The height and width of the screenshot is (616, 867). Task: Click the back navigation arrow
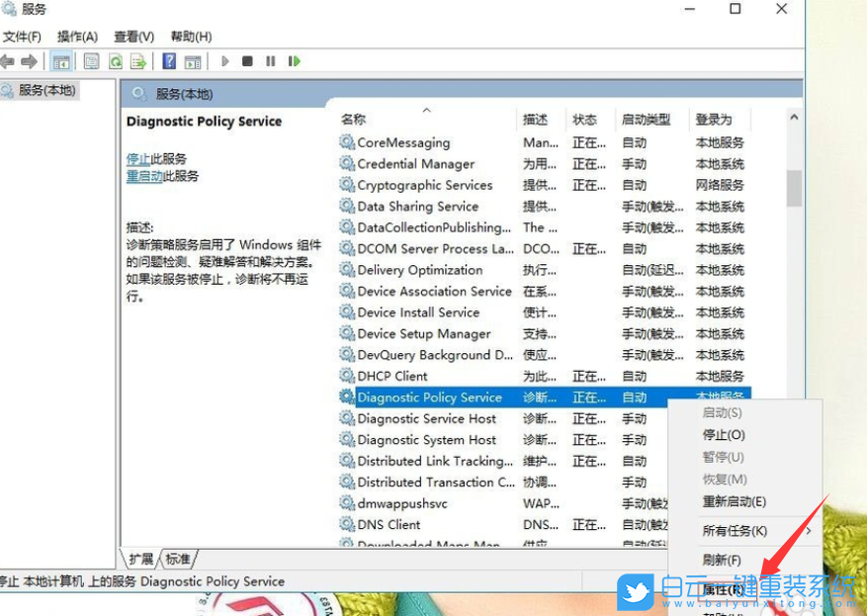click(x=9, y=60)
